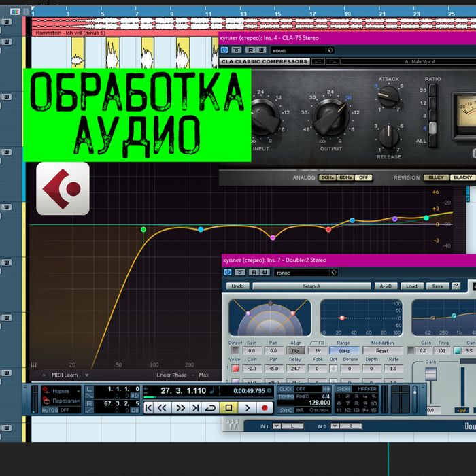Click Rewind in transport panel

tap(162, 408)
